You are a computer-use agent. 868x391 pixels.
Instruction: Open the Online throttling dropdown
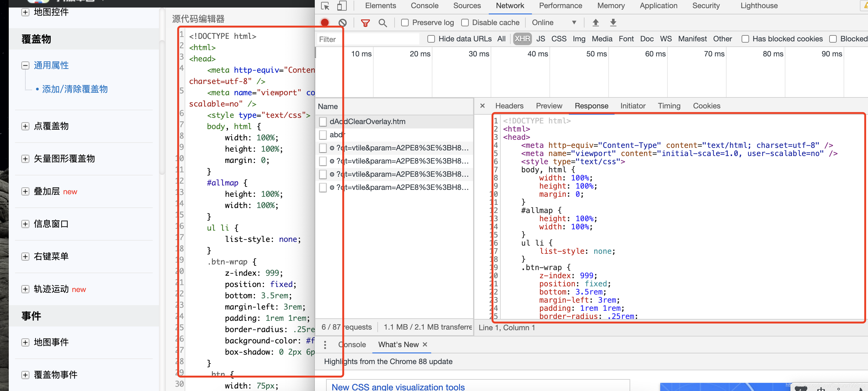coord(554,23)
